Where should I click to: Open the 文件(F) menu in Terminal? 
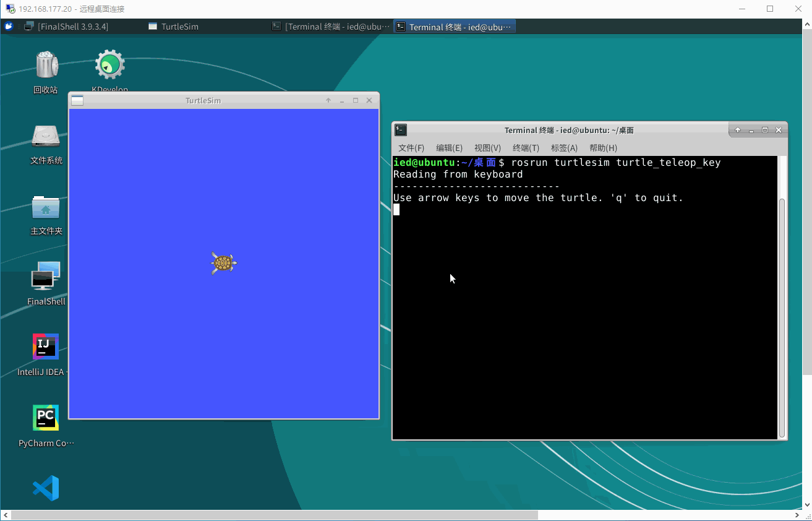coord(411,148)
